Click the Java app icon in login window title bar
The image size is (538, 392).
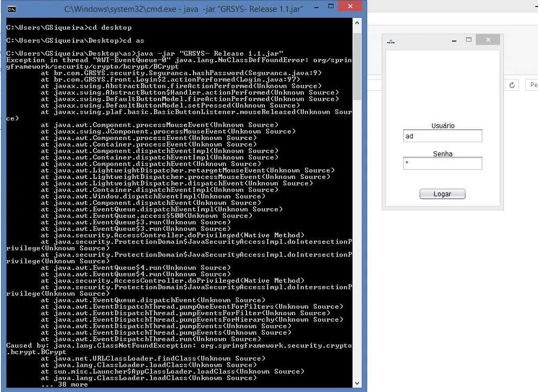[391, 42]
